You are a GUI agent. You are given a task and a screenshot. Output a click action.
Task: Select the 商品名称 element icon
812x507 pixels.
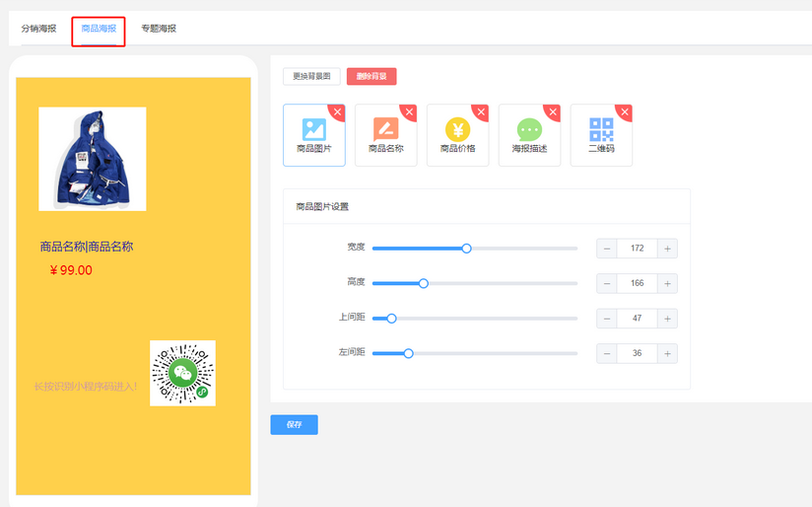click(x=385, y=129)
